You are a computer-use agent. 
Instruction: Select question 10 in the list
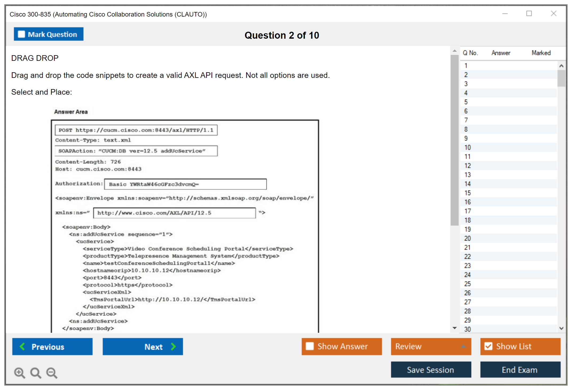467,147
